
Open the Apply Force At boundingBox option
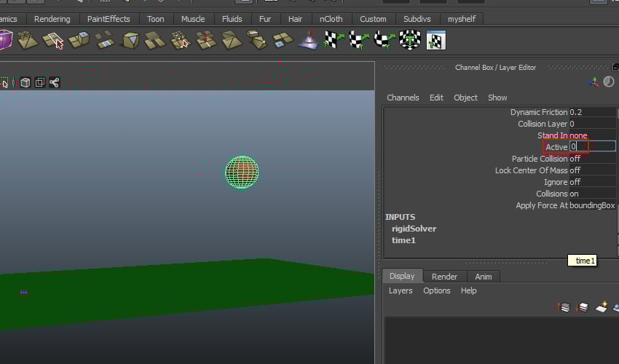pos(592,205)
